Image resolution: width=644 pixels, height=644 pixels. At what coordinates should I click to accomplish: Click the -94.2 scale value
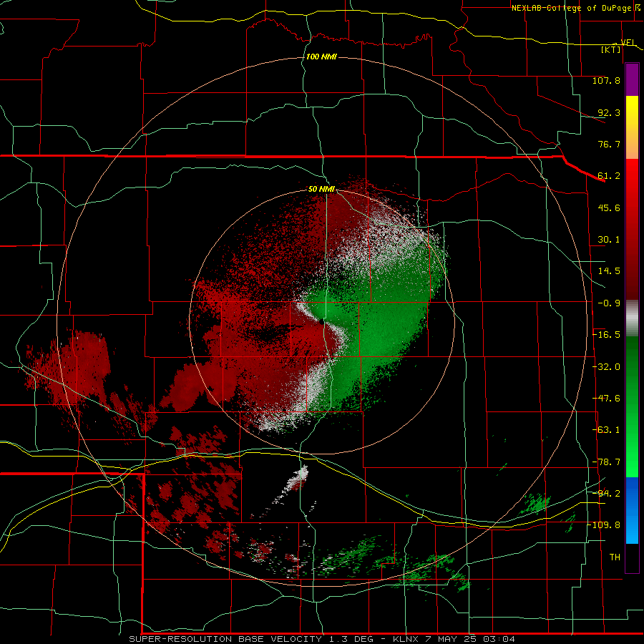click(606, 493)
